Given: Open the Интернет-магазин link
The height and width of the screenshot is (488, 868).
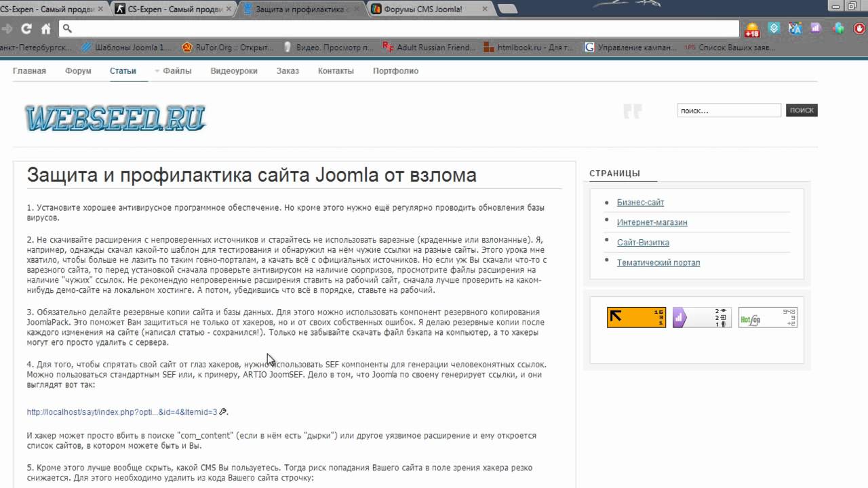Looking at the screenshot, I should pyautogui.click(x=652, y=222).
